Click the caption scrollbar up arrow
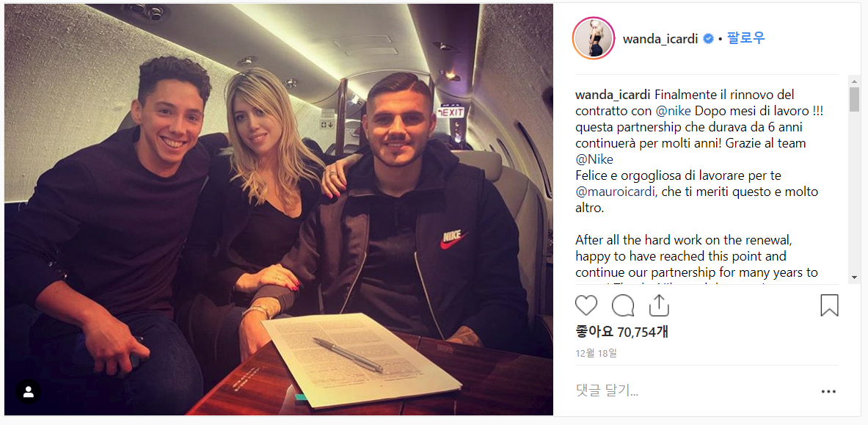This screenshot has height=425, width=868. point(854,81)
